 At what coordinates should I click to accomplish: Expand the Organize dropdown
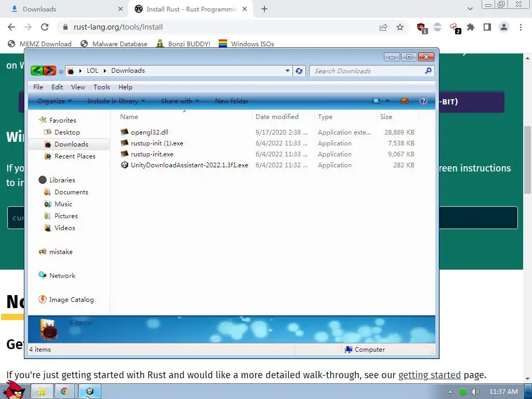54,101
